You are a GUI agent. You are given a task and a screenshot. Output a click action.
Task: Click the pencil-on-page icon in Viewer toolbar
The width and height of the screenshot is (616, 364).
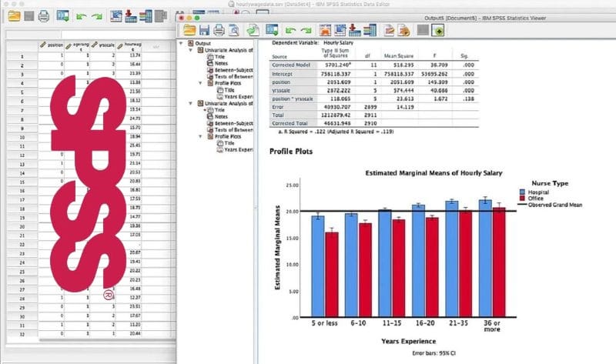tap(389, 30)
